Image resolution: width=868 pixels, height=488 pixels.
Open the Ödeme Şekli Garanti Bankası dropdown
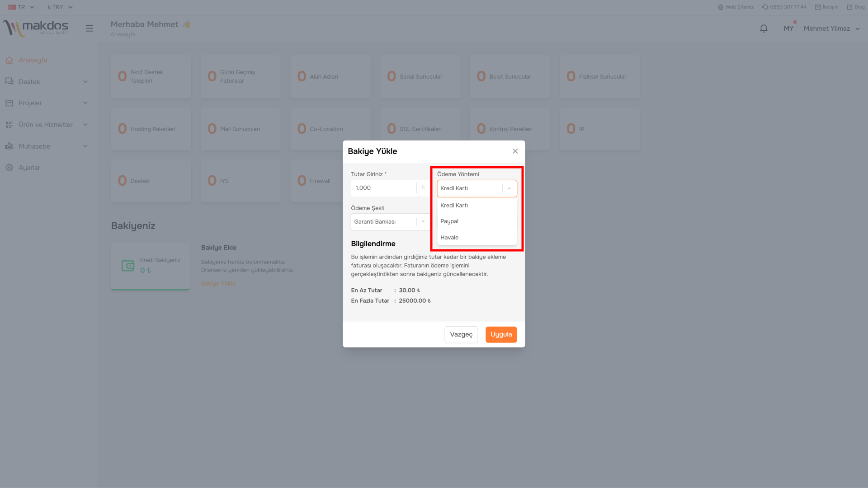[x=390, y=222]
